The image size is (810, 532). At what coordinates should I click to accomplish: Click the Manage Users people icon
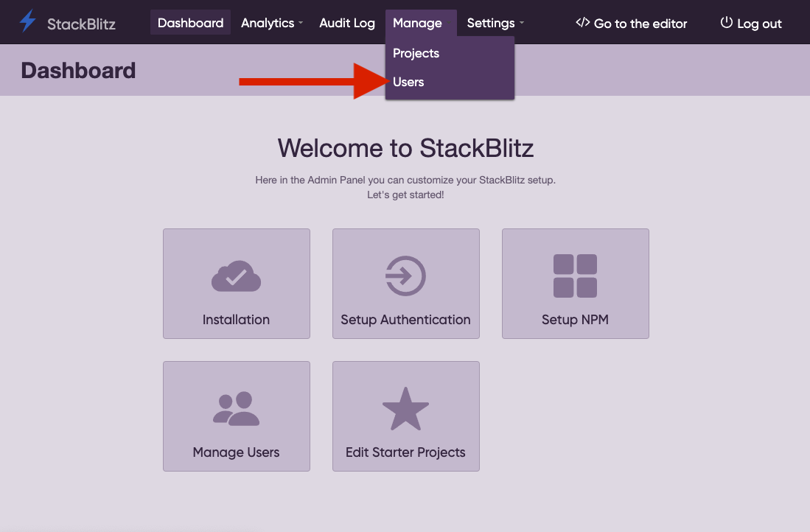pos(236,408)
